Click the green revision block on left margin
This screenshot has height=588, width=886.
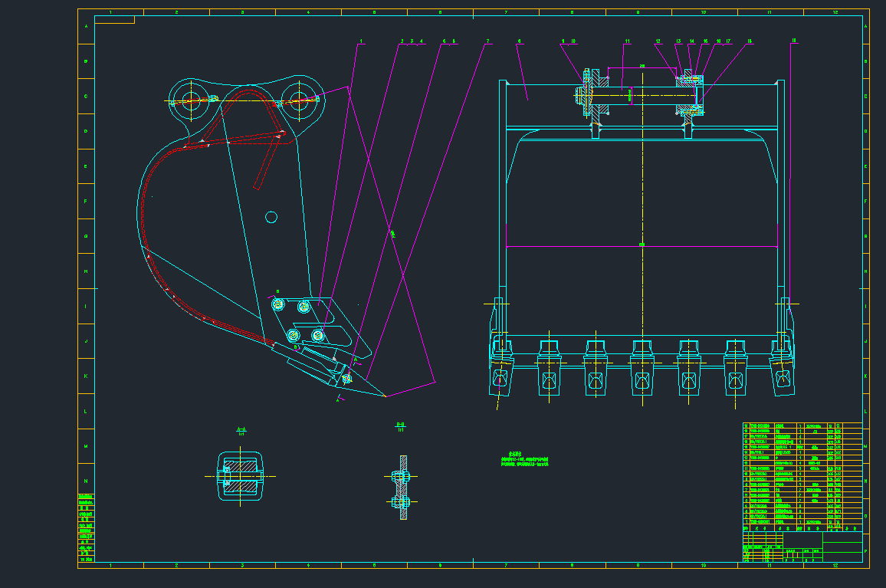coord(86,529)
